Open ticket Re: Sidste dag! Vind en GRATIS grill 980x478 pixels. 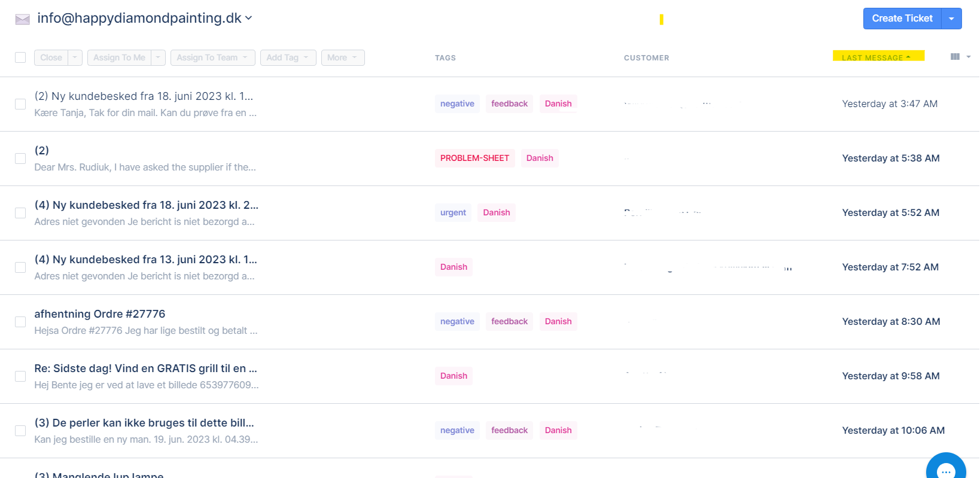(x=145, y=369)
